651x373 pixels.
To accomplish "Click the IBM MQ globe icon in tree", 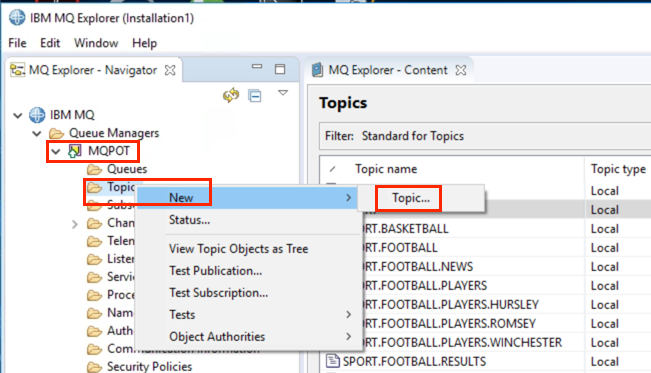I will pos(37,115).
